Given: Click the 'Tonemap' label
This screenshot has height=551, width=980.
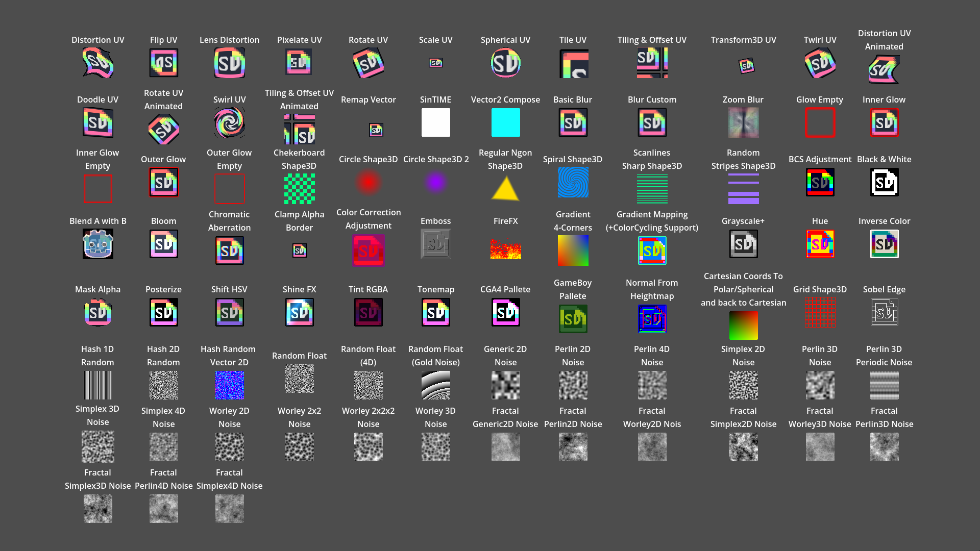Looking at the screenshot, I should click(x=435, y=289).
